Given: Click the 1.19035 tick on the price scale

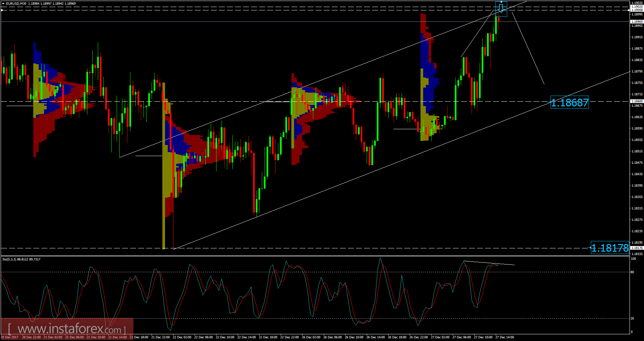Looking at the screenshot, I should (x=637, y=3).
